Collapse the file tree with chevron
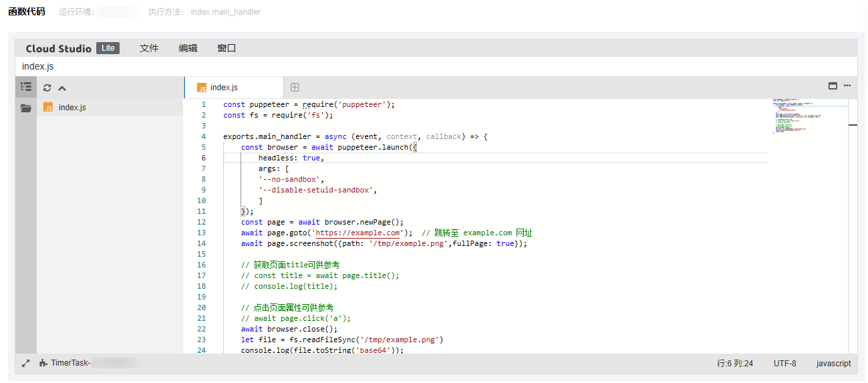The image size is (868, 383). pos(62,88)
